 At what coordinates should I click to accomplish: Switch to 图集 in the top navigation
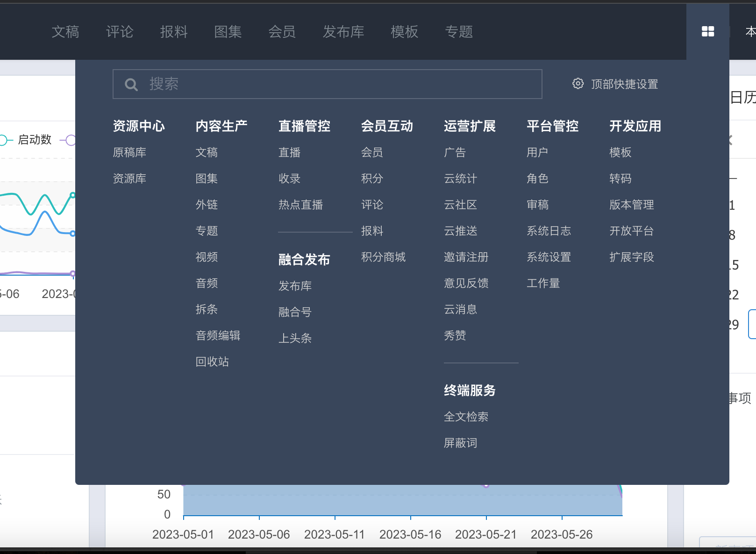pyautogui.click(x=228, y=32)
